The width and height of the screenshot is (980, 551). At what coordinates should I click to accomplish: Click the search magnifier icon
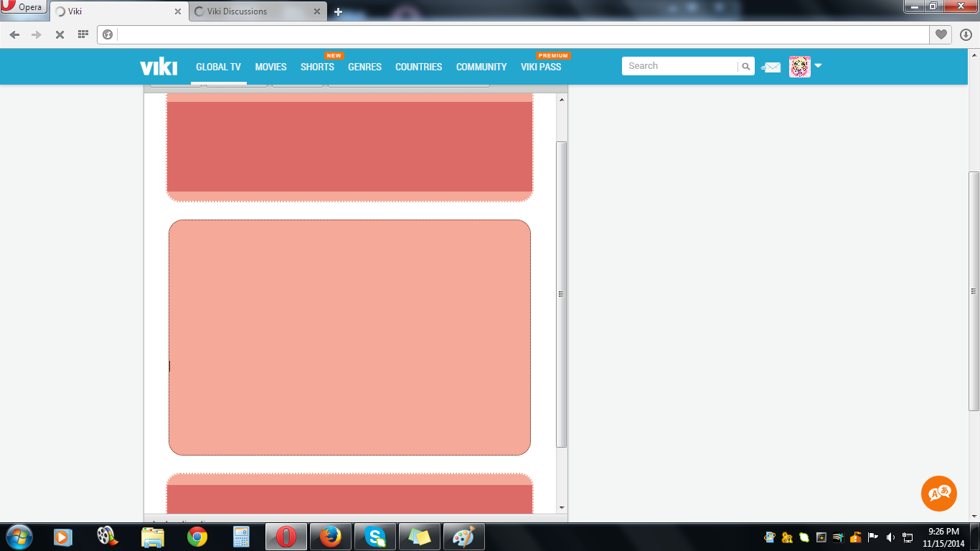746,66
